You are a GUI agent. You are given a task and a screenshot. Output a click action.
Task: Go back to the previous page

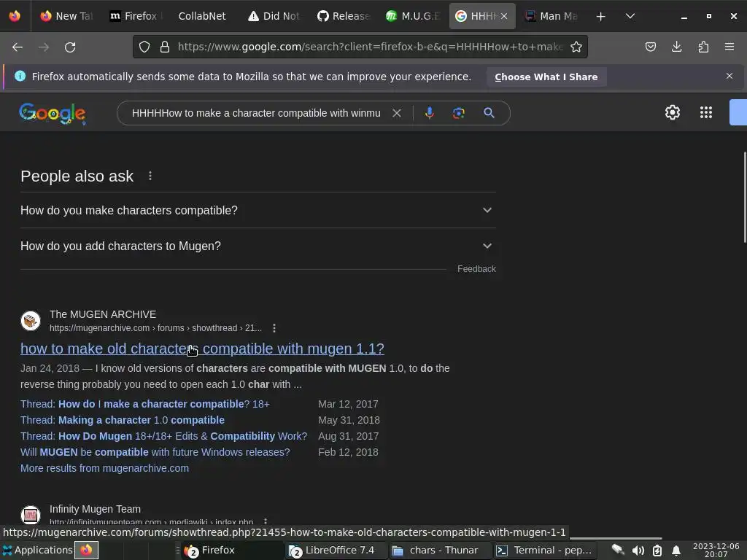[18, 47]
